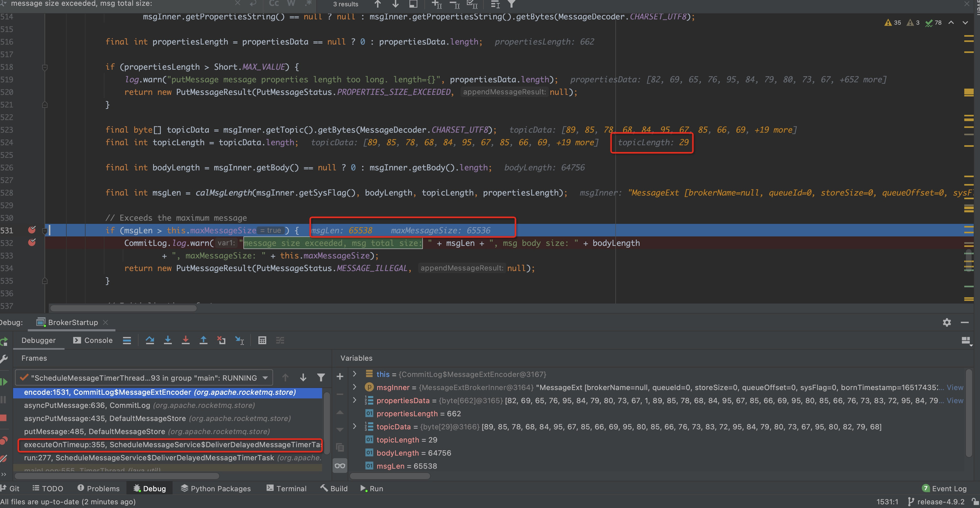Image resolution: width=980 pixels, height=508 pixels.
Task: Toggle the breakpoint on line 531
Action: (32, 230)
